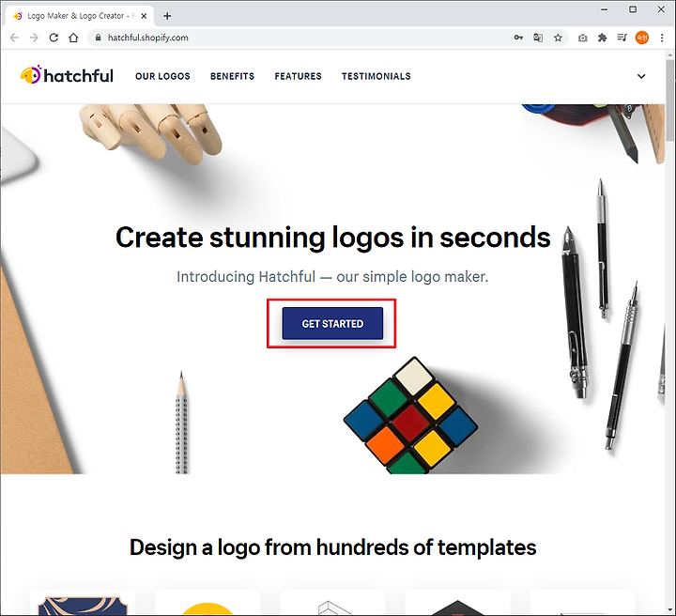Click the translate page icon

coord(538,38)
